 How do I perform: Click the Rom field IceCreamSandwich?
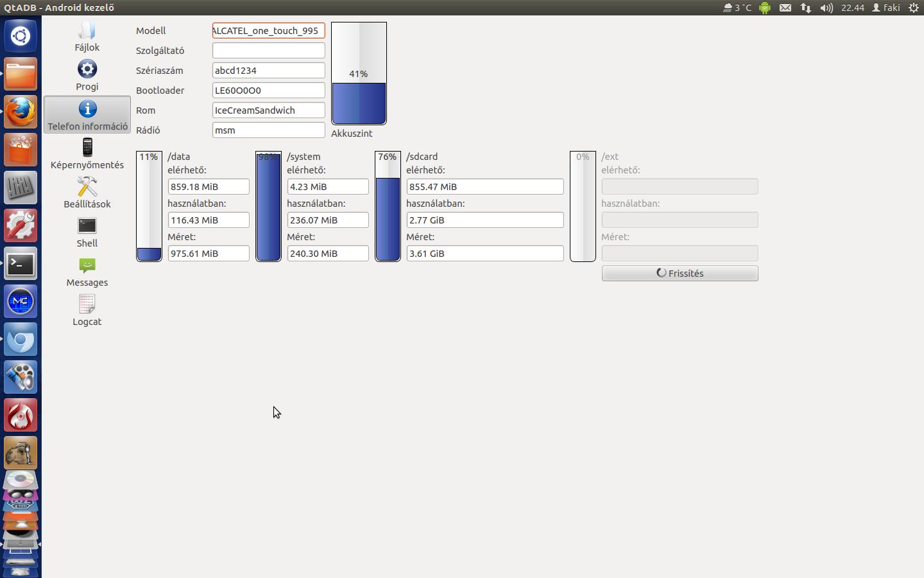(x=269, y=110)
